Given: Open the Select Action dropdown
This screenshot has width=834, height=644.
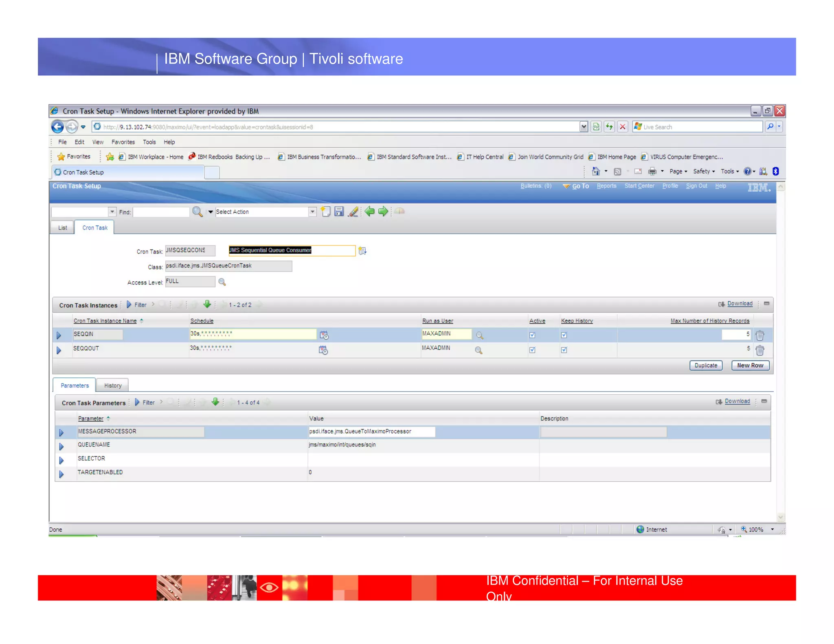Looking at the screenshot, I should (312, 212).
